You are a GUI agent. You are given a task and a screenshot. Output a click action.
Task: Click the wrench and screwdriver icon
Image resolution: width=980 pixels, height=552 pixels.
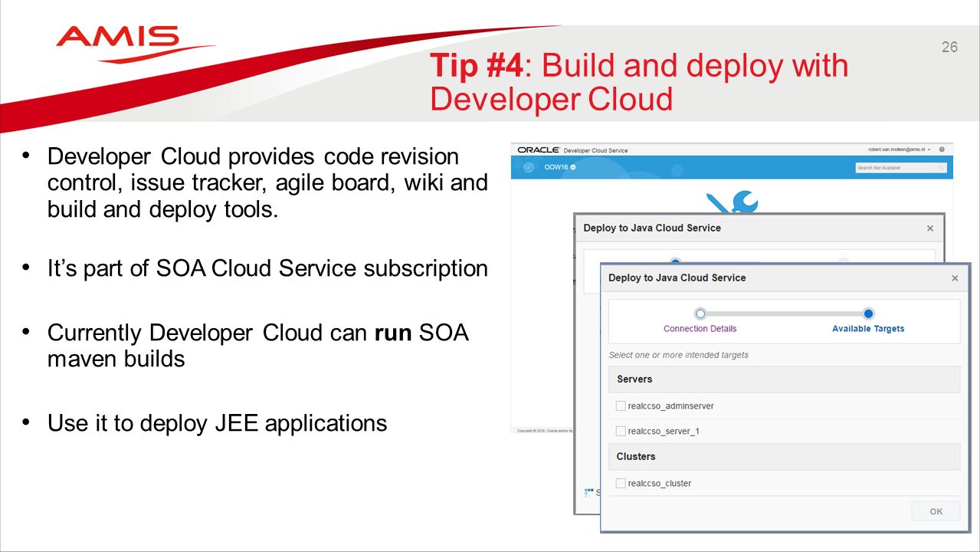point(732,202)
